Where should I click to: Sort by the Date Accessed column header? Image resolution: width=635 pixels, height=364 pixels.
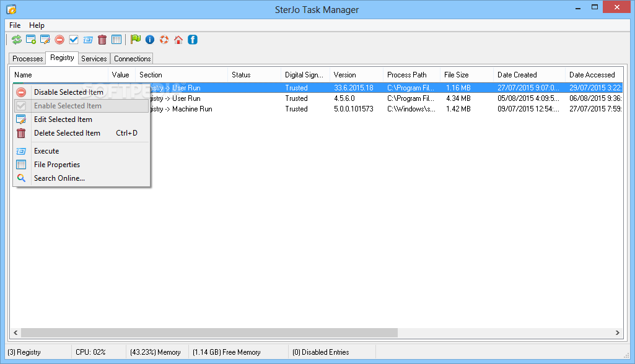(594, 75)
